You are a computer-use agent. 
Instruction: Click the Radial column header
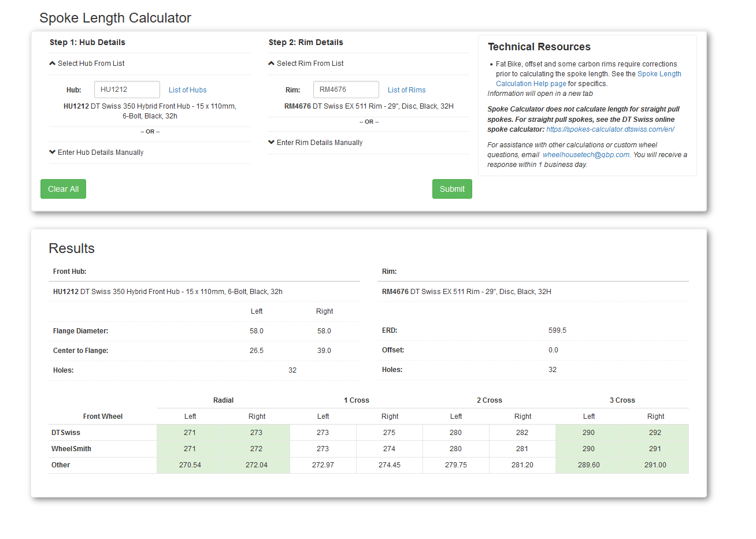[223, 400]
